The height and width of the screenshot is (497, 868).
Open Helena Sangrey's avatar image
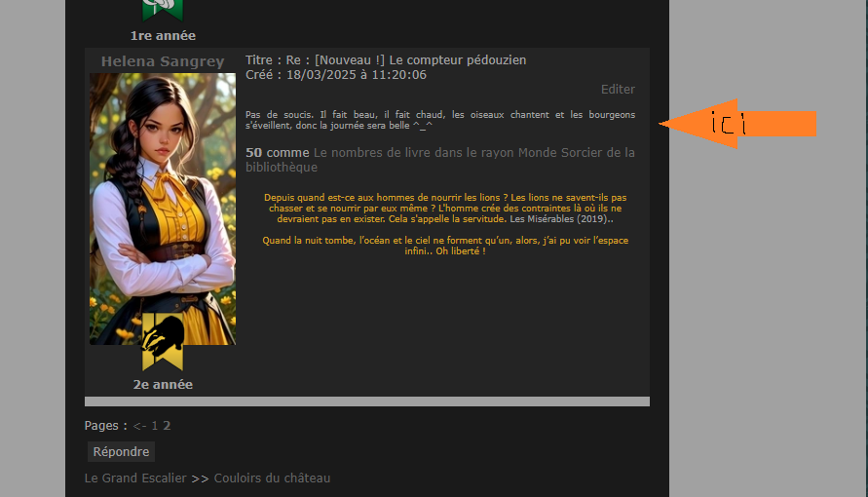(x=163, y=210)
